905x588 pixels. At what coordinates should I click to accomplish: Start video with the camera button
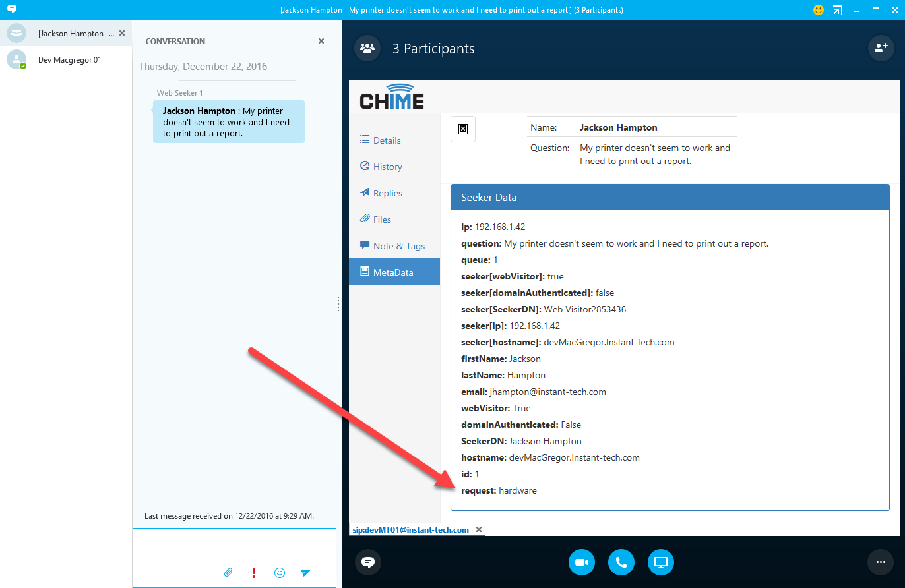point(582,562)
